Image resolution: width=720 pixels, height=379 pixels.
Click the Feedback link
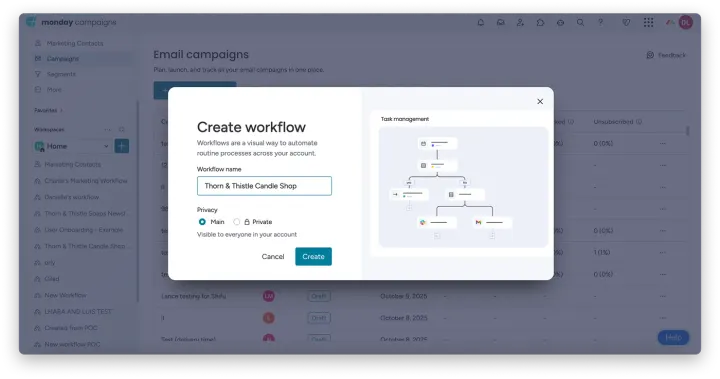click(x=672, y=55)
